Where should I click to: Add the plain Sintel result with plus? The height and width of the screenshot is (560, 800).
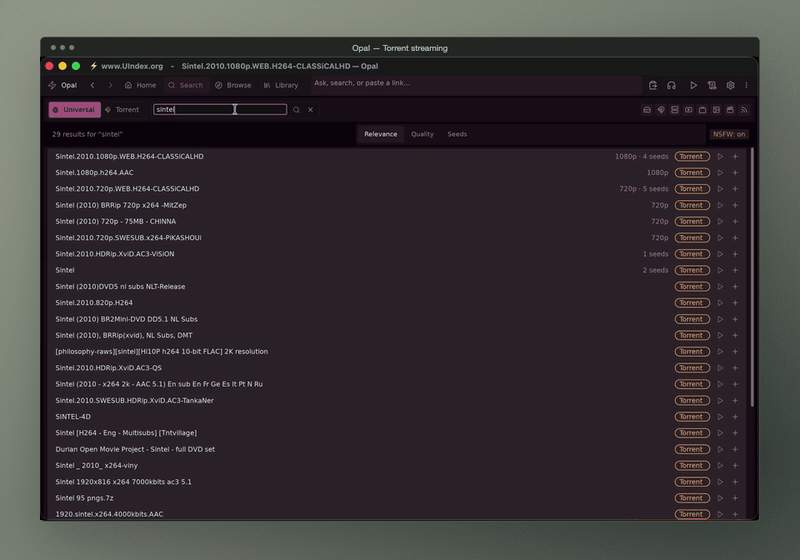(x=735, y=270)
